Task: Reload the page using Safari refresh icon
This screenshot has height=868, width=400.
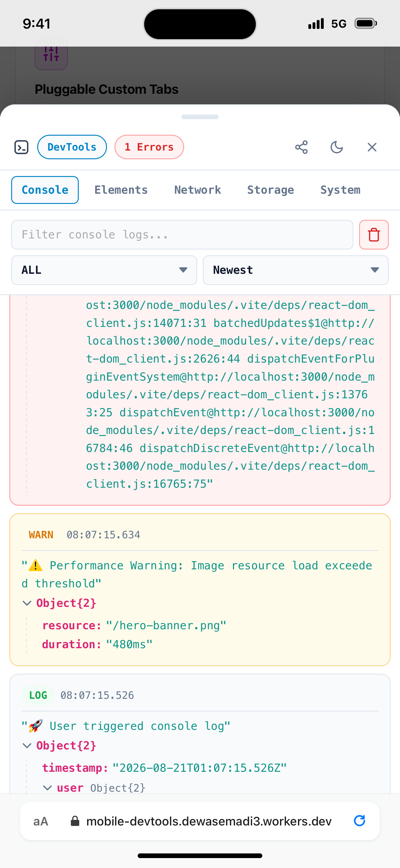Action: pos(359,821)
